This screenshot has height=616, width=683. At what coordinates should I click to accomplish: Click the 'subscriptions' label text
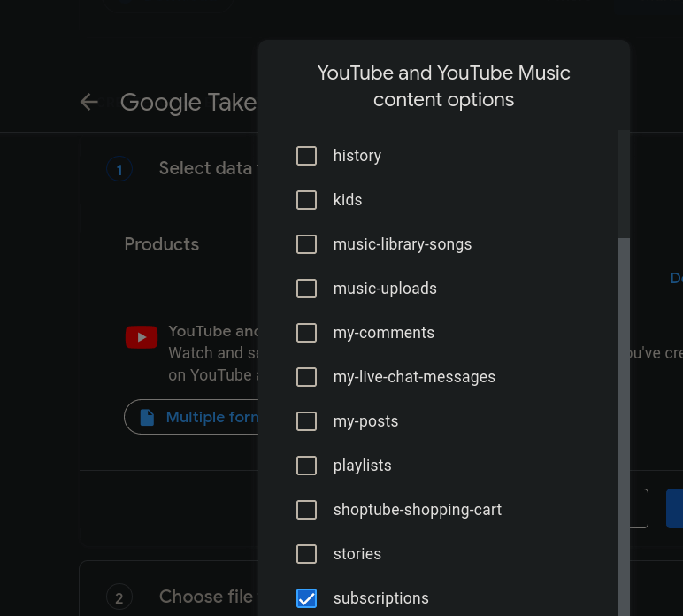381,598
